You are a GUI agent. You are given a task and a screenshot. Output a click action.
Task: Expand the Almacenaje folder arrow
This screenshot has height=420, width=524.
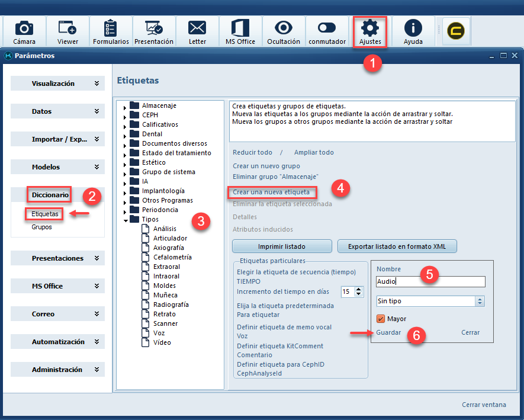pyautogui.click(x=126, y=106)
